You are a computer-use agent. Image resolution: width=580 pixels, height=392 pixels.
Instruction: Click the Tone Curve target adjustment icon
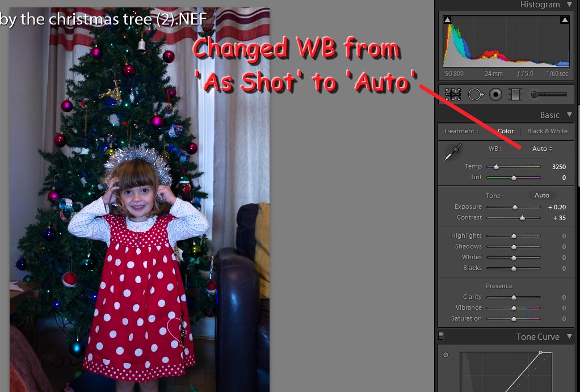(x=445, y=355)
